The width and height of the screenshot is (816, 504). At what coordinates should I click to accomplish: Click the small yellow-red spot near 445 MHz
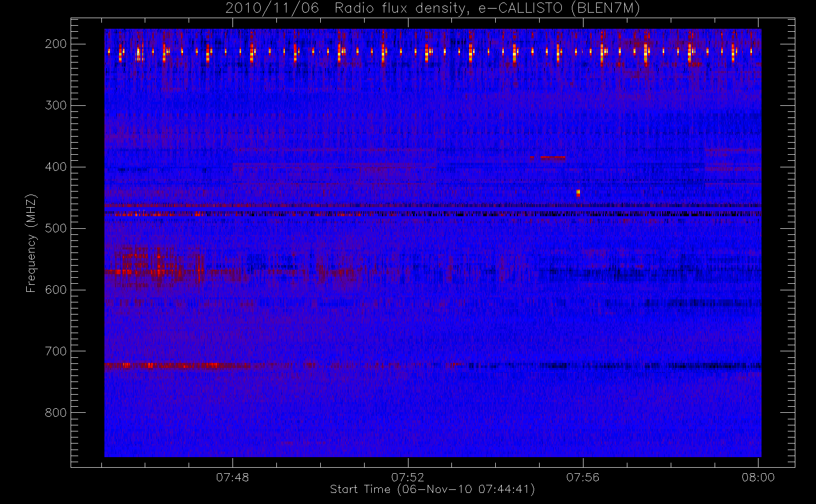(x=578, y=193)
